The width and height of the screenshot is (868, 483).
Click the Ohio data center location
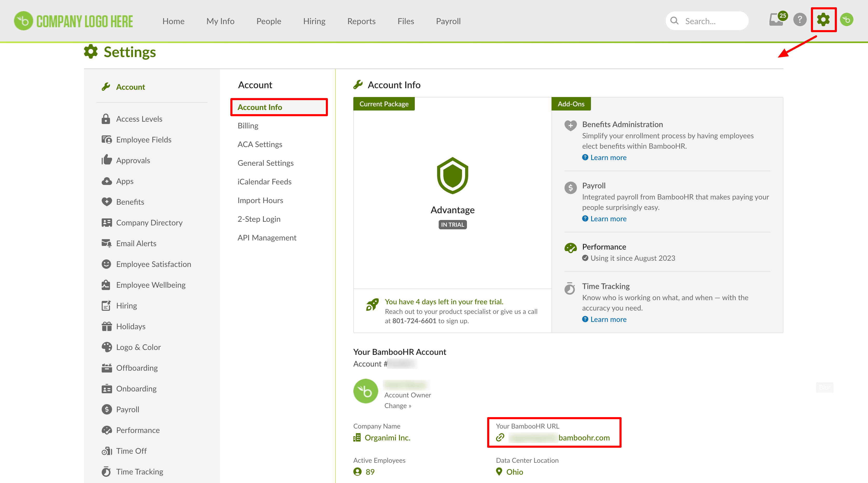tap(514, 472)
